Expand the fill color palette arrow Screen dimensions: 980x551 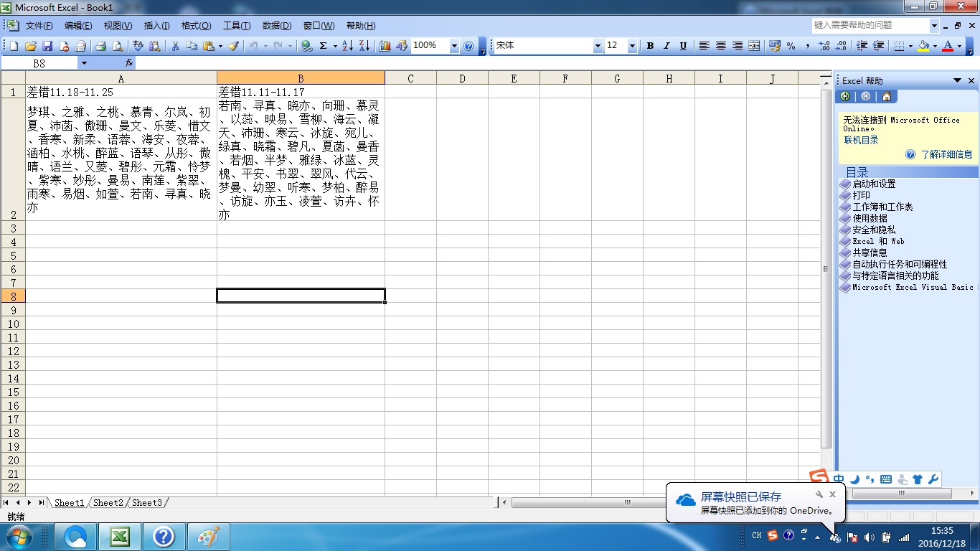pyautogui.click(x=935, y=46)
